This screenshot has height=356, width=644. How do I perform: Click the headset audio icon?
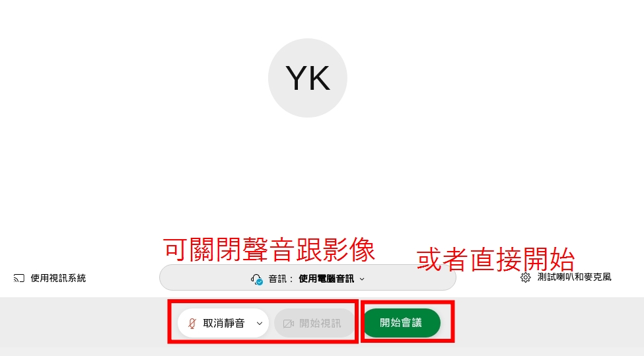pos(257,279)
